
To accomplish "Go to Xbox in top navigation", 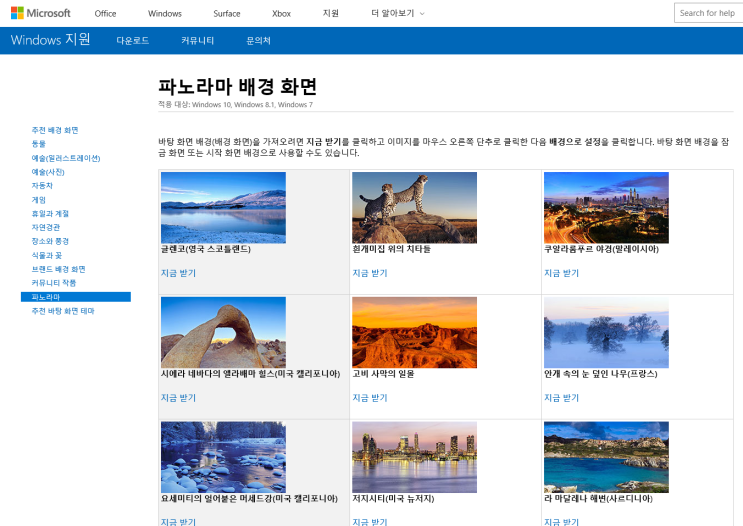I will (x=281, y=13).
